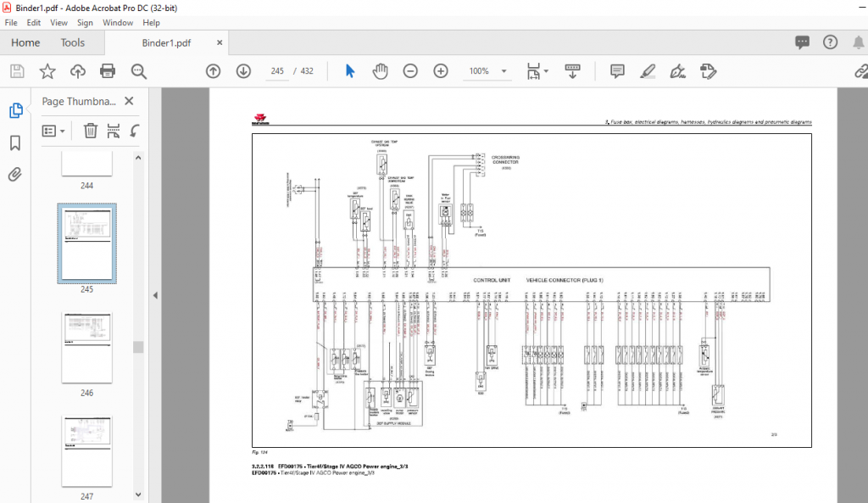The image size is (868, 503).
Task: Open the chat messages icon
Action: point(802,42)
